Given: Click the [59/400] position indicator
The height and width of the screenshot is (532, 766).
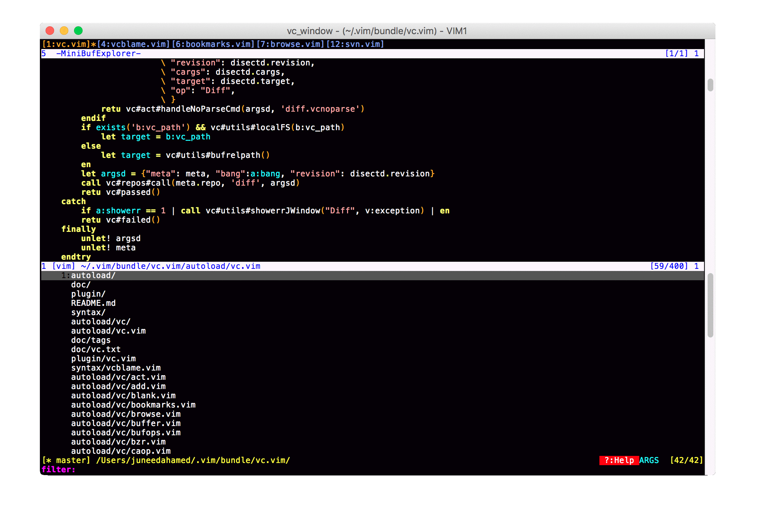Looking at the screenshot, I should click(x=669, y=266).
